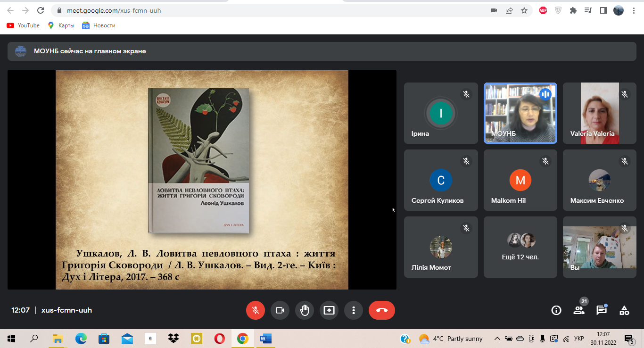Open the media controls button in Chrome

(x=588, y=10)
